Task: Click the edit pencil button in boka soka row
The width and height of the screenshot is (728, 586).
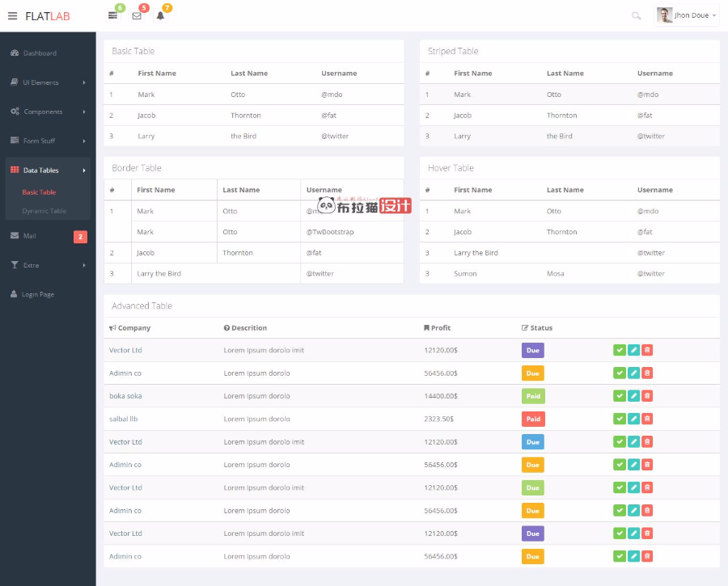Action: (633, 396)
